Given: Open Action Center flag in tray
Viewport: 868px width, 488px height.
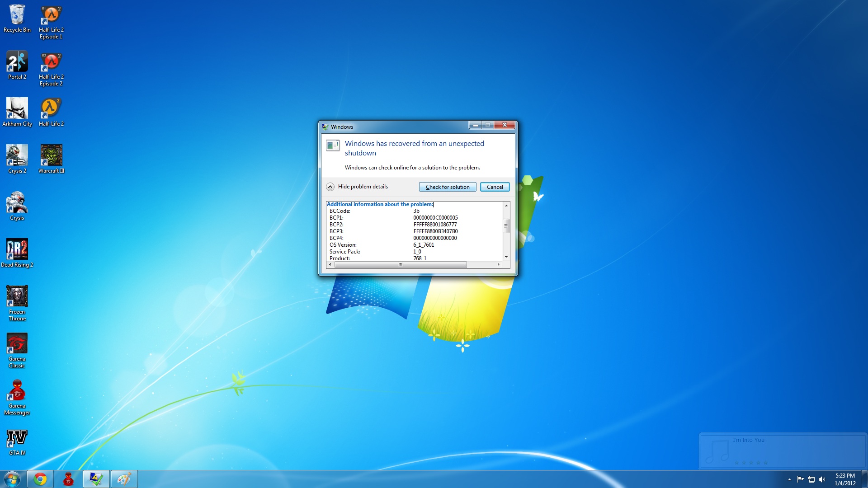Looking at the screenshot, I should tap(800, 479).
